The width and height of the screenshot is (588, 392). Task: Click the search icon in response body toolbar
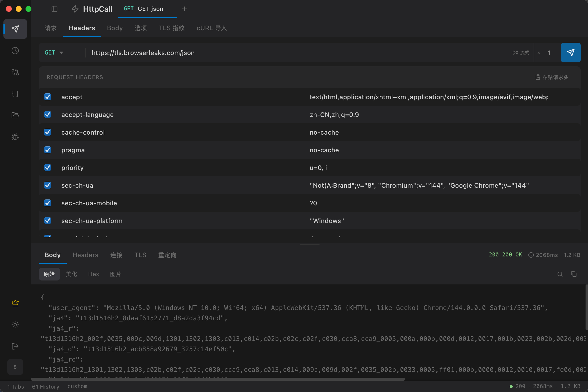[x=560, y=274]
